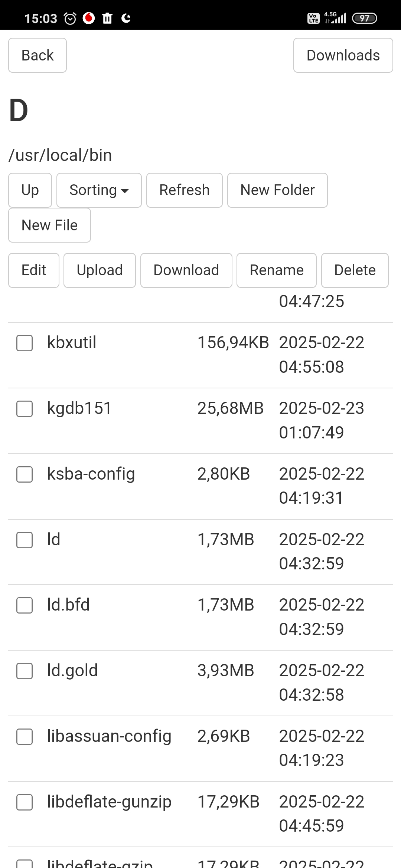401x868 pixels.
Task: Select the kgdb151 checkbox
Action: tap(25, 409)
